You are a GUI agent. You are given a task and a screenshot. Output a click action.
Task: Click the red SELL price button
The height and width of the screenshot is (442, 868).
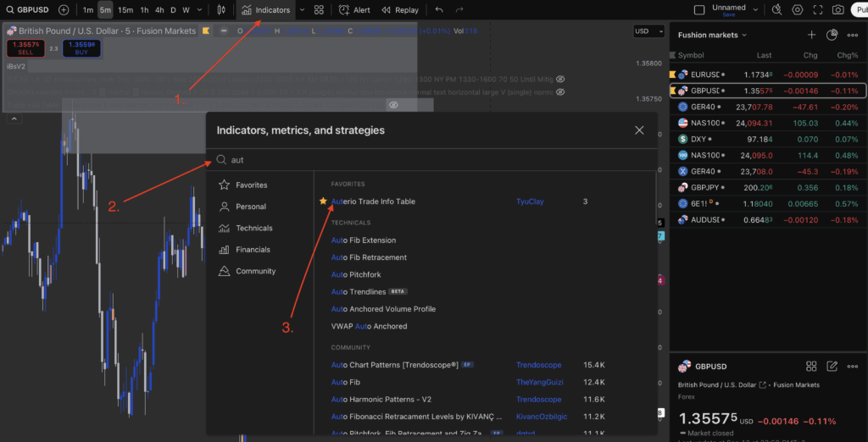(24, 47)
